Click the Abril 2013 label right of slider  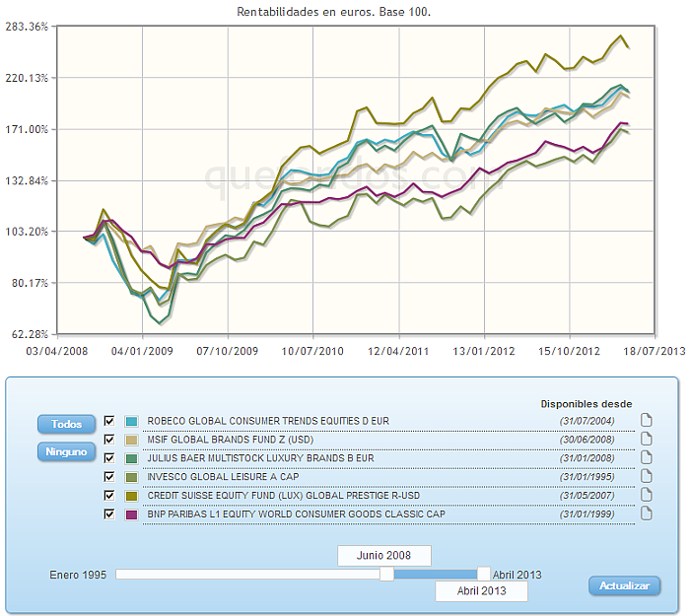tap(517, 575)
